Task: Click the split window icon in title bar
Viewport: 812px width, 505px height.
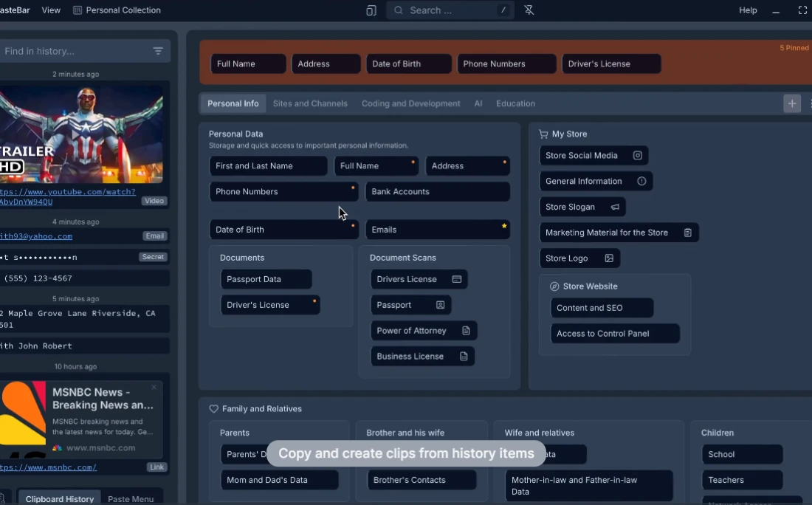Action: point(371,10)
